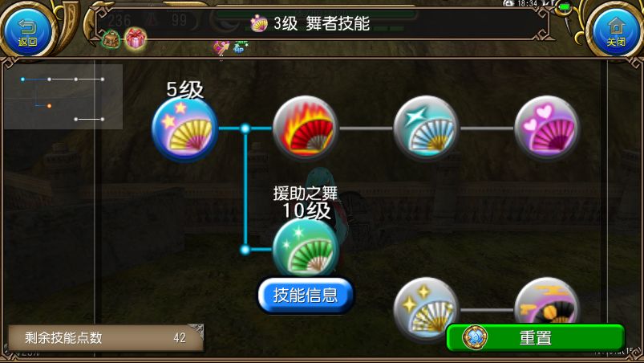Click the pink heart arrow buff icon
The height and width of the screenshot is (363, 644).
click(x=221, y=48)
